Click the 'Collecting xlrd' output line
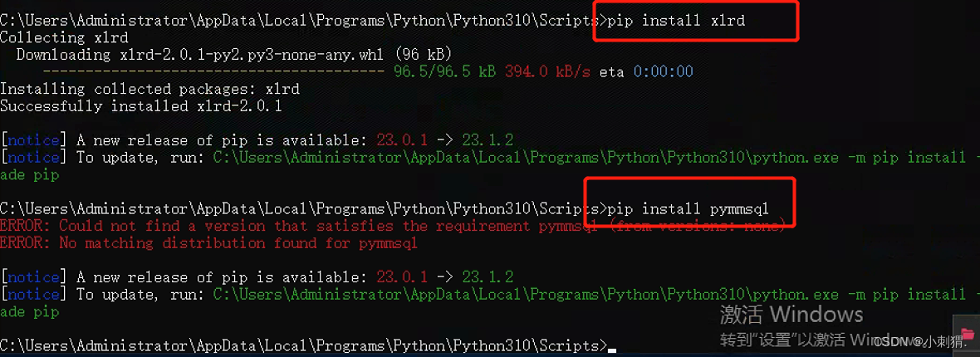The image size is (980, 357). (x=64, y=37)
